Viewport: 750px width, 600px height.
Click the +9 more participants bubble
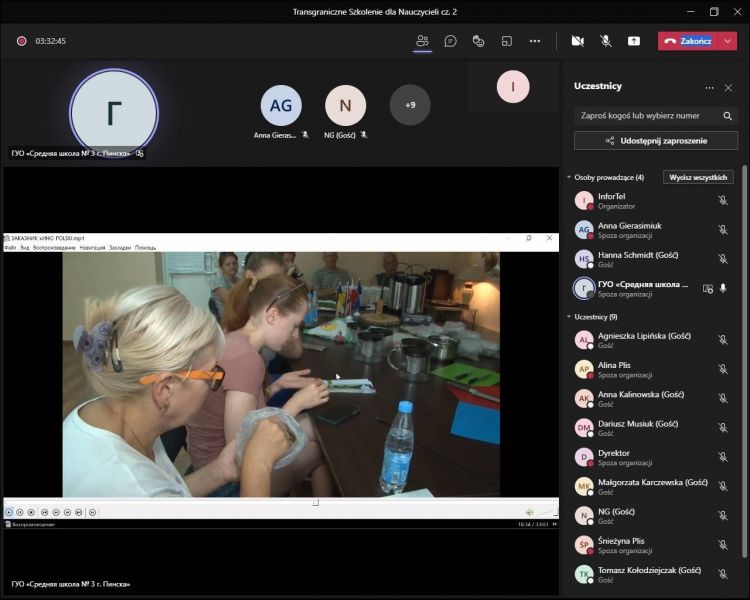click(410, 105)
